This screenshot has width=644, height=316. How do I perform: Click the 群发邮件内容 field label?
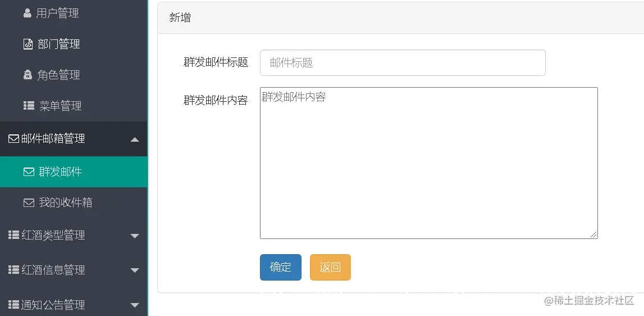click(x=216, y=100)
